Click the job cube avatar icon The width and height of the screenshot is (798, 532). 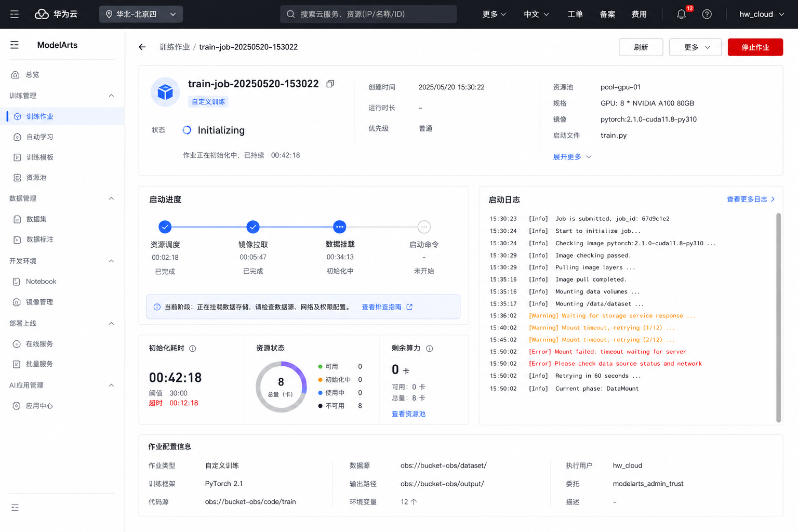point(165,92)
